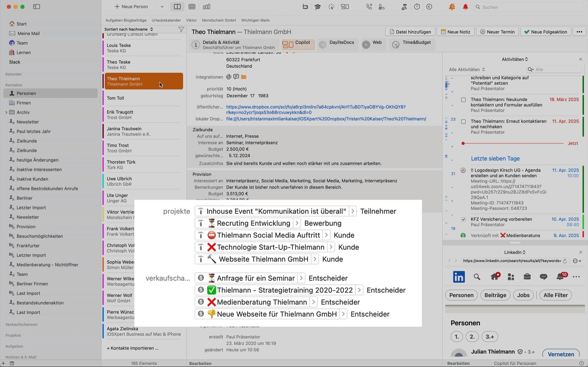Viewport: 588px width, 367px height.
Task: Click the info icon on Details & Aktivität
Action: pos(196,45)
